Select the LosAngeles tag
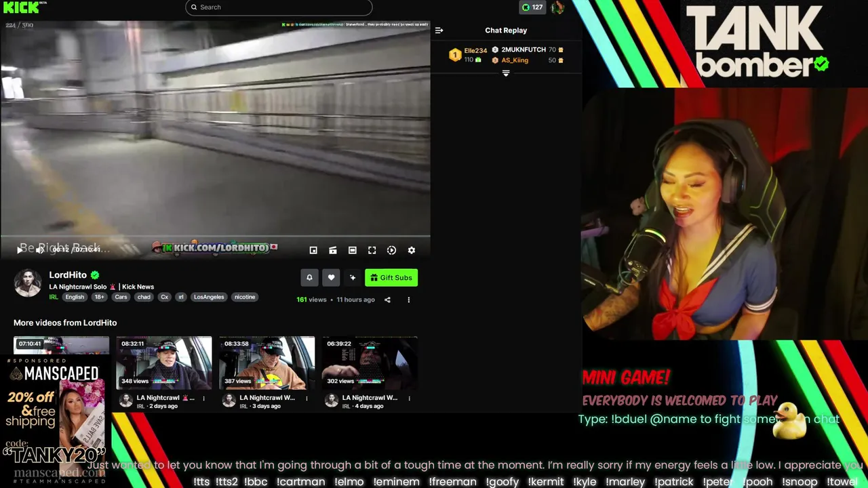The width and height of the screenshot is (868, 488). pyautogui.click(x=209, y=297)
